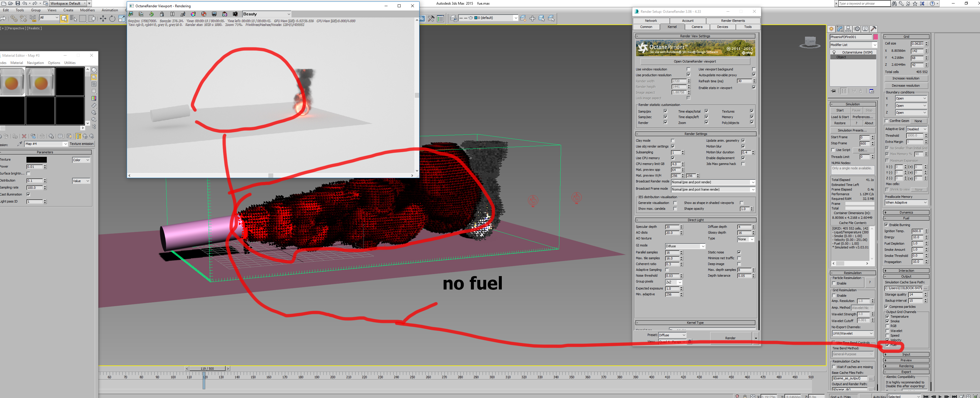This screenshot has width=980, height=398.
Task: Toggle the Enable Burning checkbox
Action: (x=886, y=225)
